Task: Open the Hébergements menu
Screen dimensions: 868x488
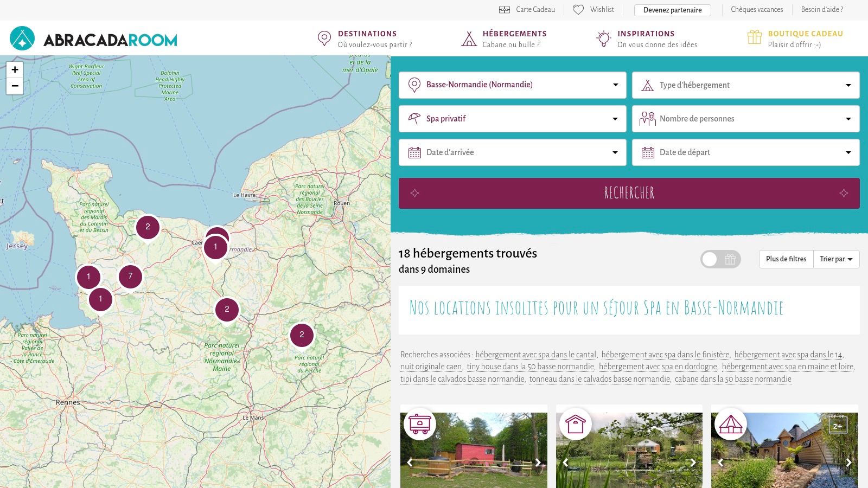Action: click(504, 39)
